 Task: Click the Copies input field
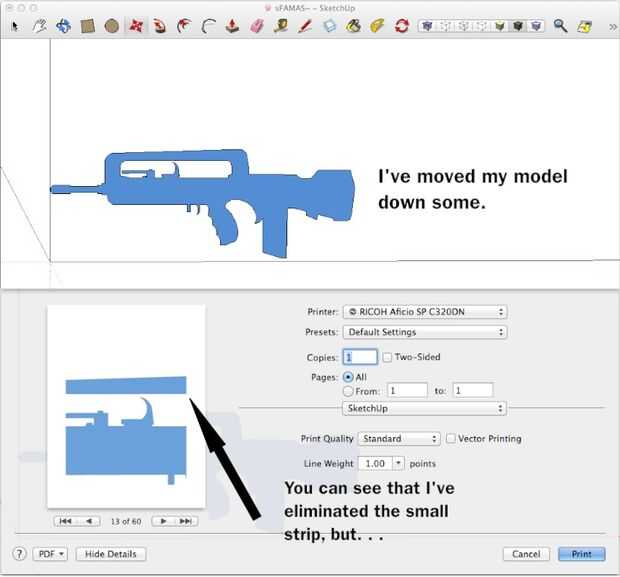[x=360, y=357]
